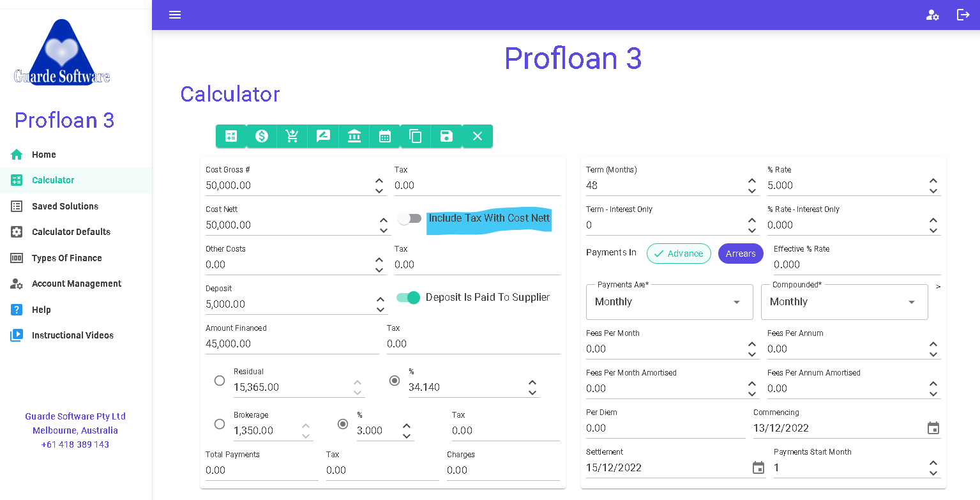Open the Compounded dropdown
The width and height of the screenshot is (980, 500).
[x=844, y=302]
